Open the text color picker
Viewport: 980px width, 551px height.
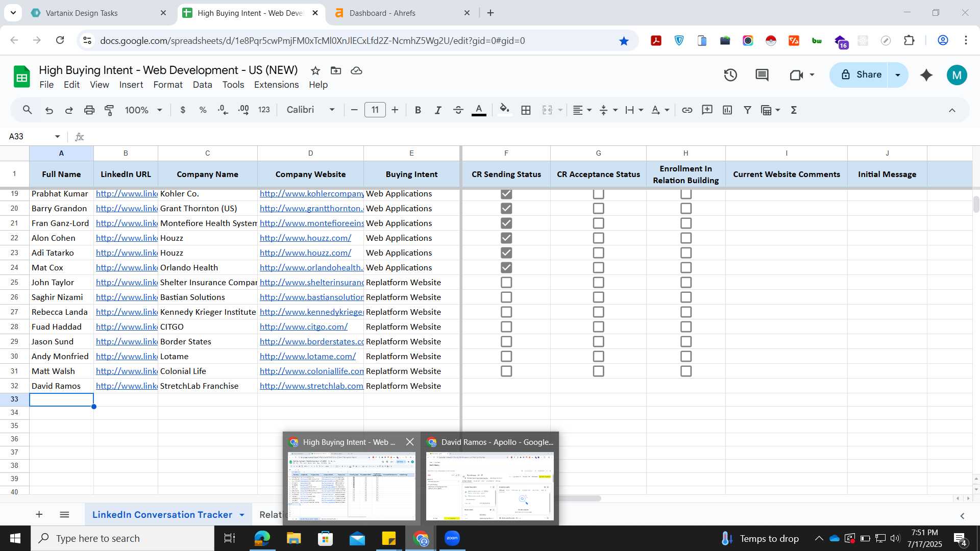[479, 110]
